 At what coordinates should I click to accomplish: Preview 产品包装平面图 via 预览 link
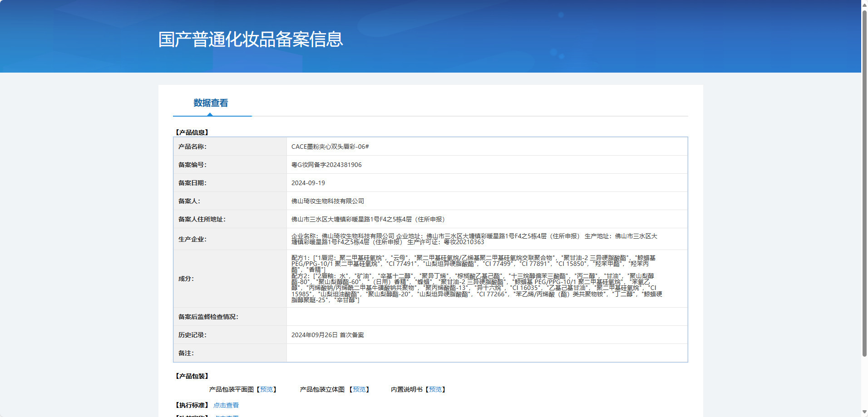266,389
